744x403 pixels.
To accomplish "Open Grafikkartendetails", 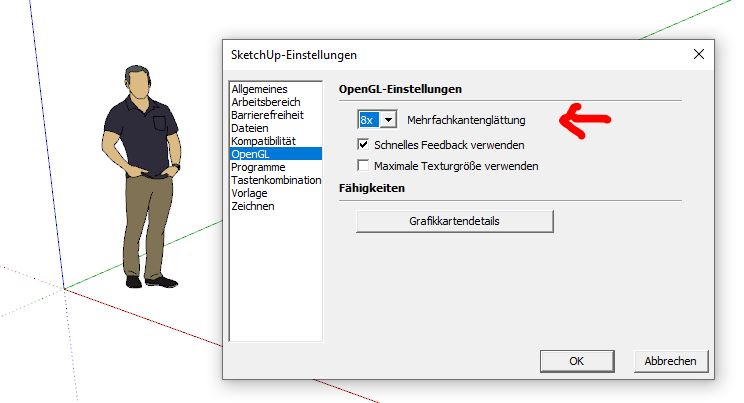I will (455, 221).
